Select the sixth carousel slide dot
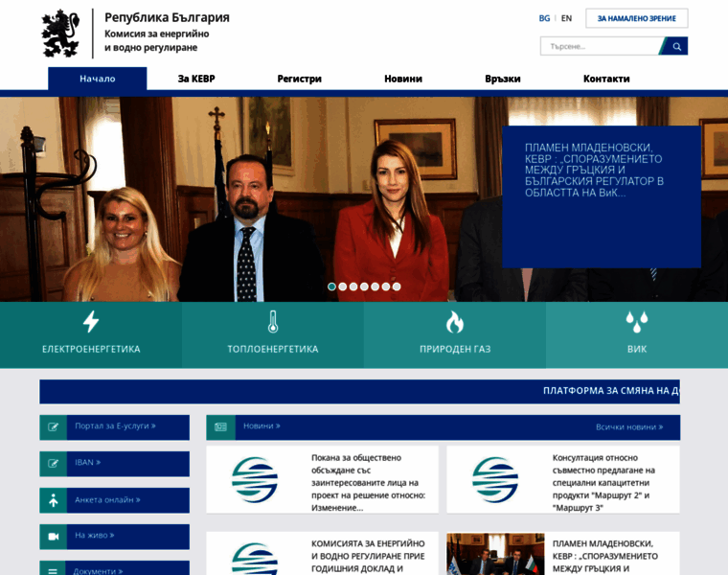Image resolution: width=728 pixels, height=575 pixels. [x=386, y=287]
